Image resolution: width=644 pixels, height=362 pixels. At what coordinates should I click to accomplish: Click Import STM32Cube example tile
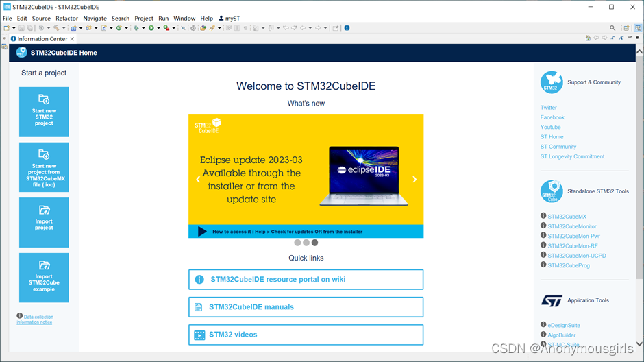[x=44, y=278]
